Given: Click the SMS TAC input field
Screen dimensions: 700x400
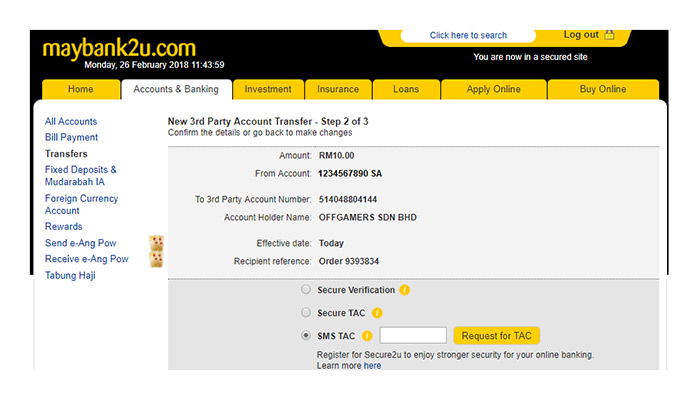Looking at the screenshot, I should point(413,335).
